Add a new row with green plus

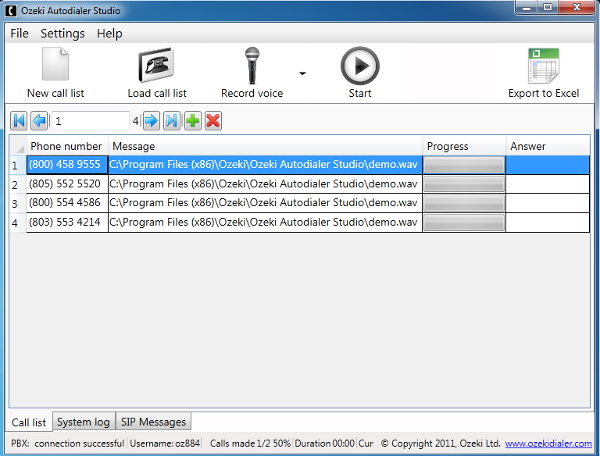(192, 121)
